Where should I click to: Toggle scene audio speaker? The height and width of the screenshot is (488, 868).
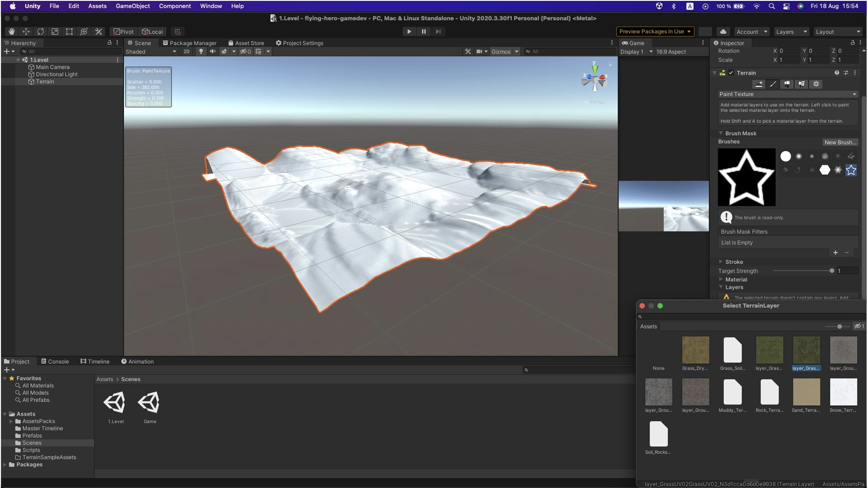[213, 52]
